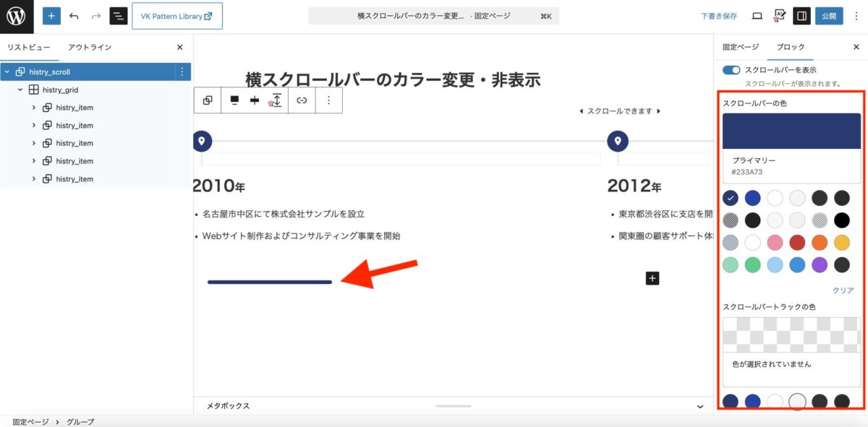Open the VK Pattern Library link
Viewport: 868px width, 427px height.
[x=177, y=16]
